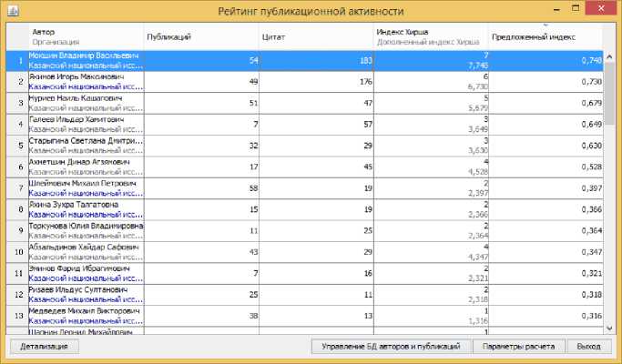Image resolution: width=622 pixels, height=364 pixels.
Task: Sort by the Публикаций column header
Action: click(x=201, y=37)
